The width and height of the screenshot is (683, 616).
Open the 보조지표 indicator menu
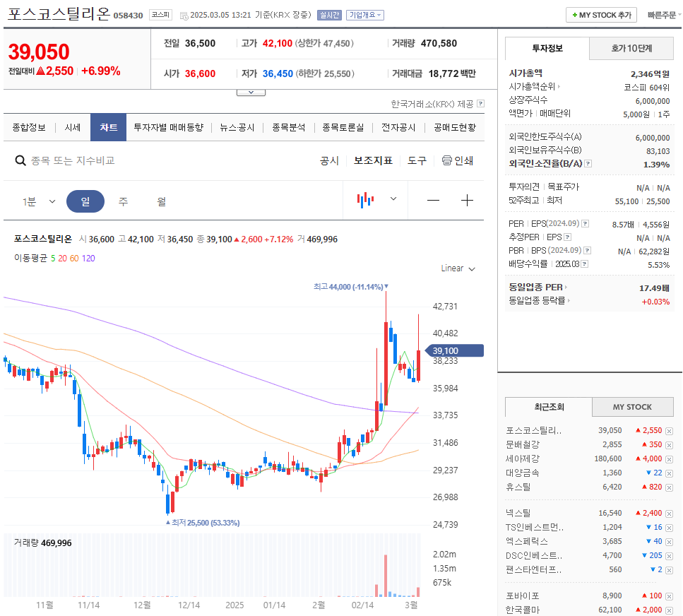click(x=374, y=161)
